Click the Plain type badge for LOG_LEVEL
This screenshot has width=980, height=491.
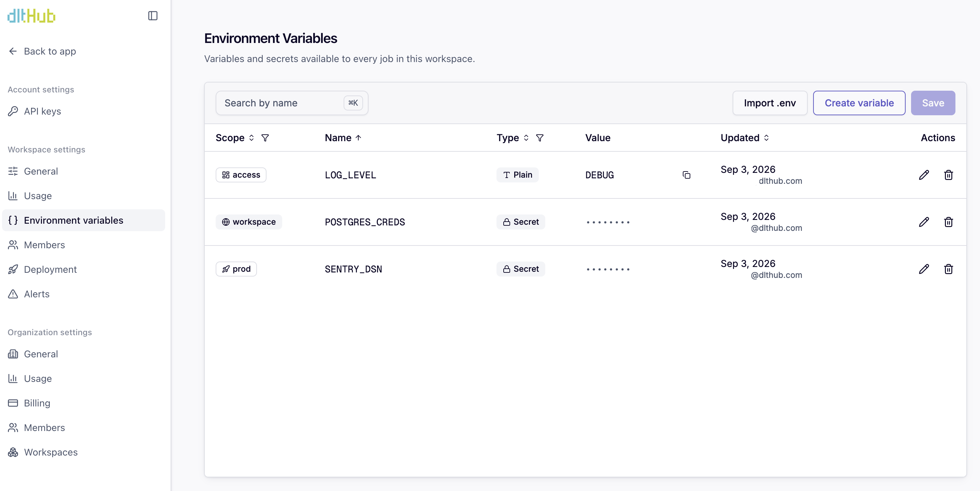517,175
